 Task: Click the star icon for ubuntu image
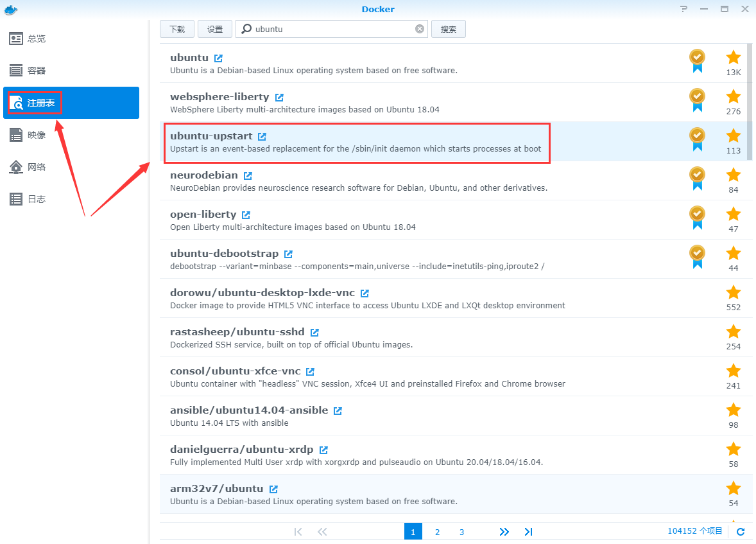pyautogui.click(x=733, y=58)
